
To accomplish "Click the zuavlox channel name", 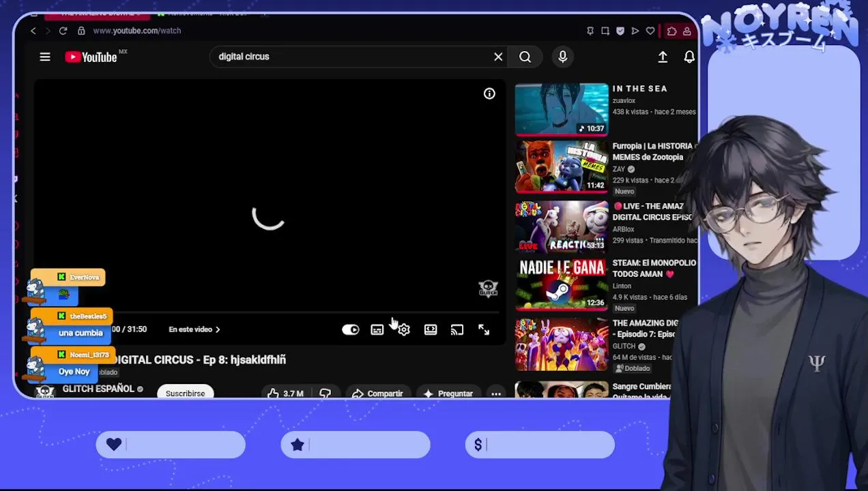I will [x=624, y=101].
